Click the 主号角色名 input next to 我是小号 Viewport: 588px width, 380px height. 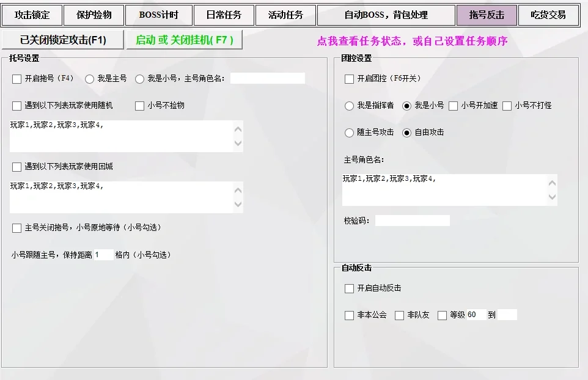267,78
